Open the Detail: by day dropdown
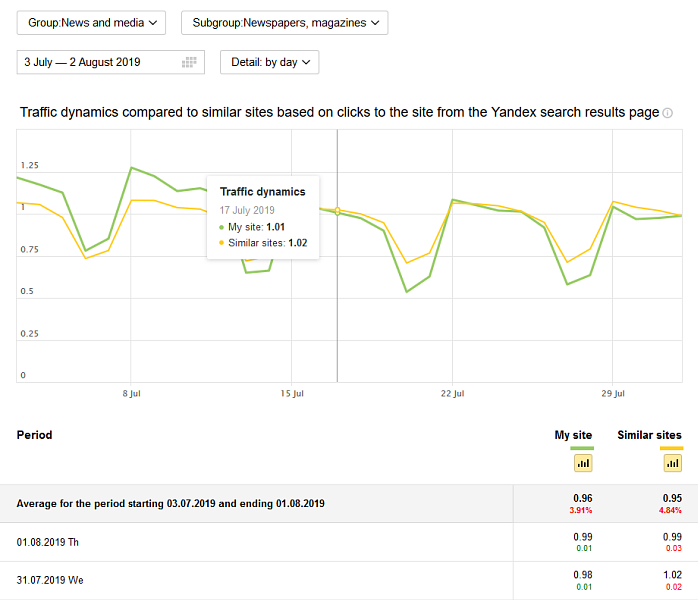The width and height of the screenshot is (698, 600). pyautogui.click(x=269, y=62)
